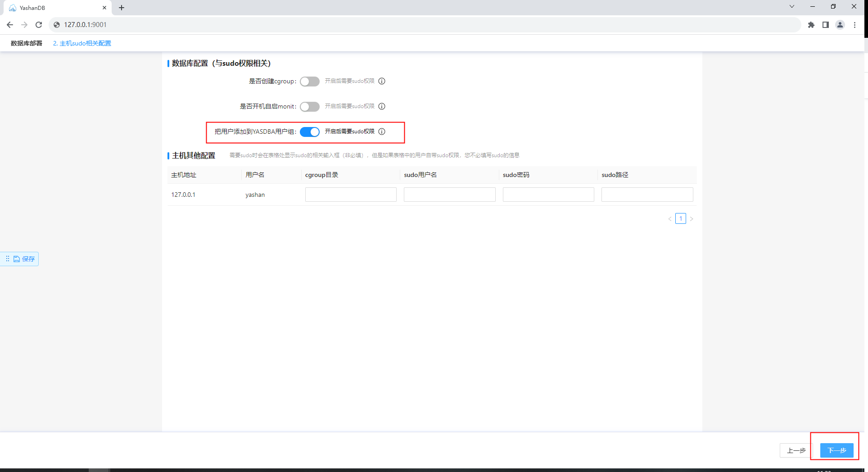Screen dimensions: 868x472
Task: Click the address bar URL 127.0.0.1:9001
Action: point(86,25)
